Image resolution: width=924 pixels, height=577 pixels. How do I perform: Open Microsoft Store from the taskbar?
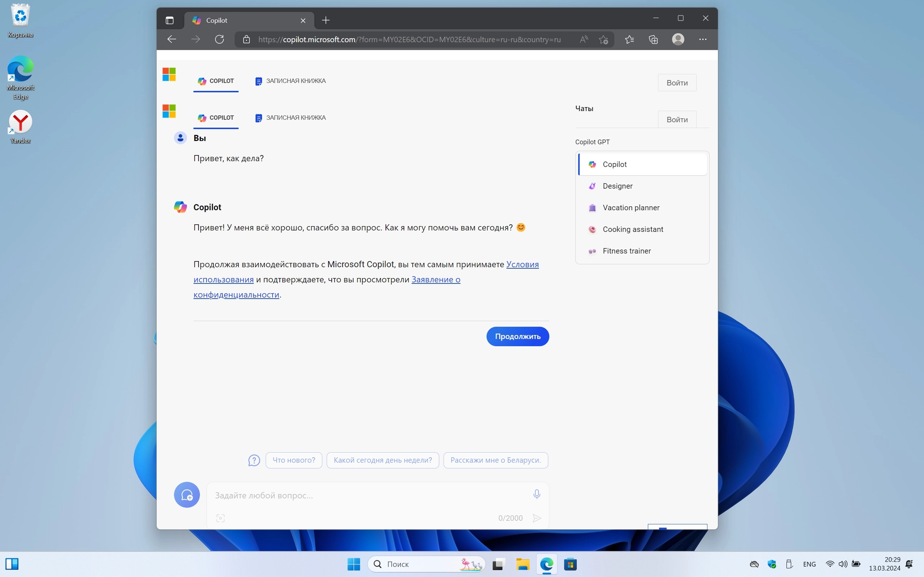[x=570, y=564]
